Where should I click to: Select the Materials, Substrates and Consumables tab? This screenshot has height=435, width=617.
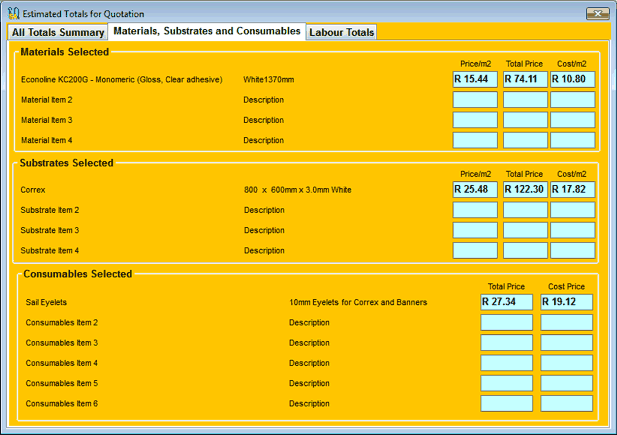[207, 31]
